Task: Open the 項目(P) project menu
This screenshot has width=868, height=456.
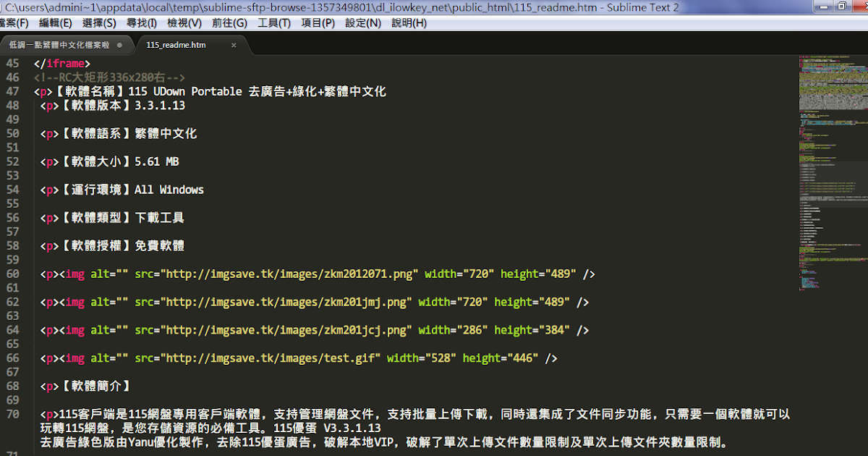Action: 318,22
